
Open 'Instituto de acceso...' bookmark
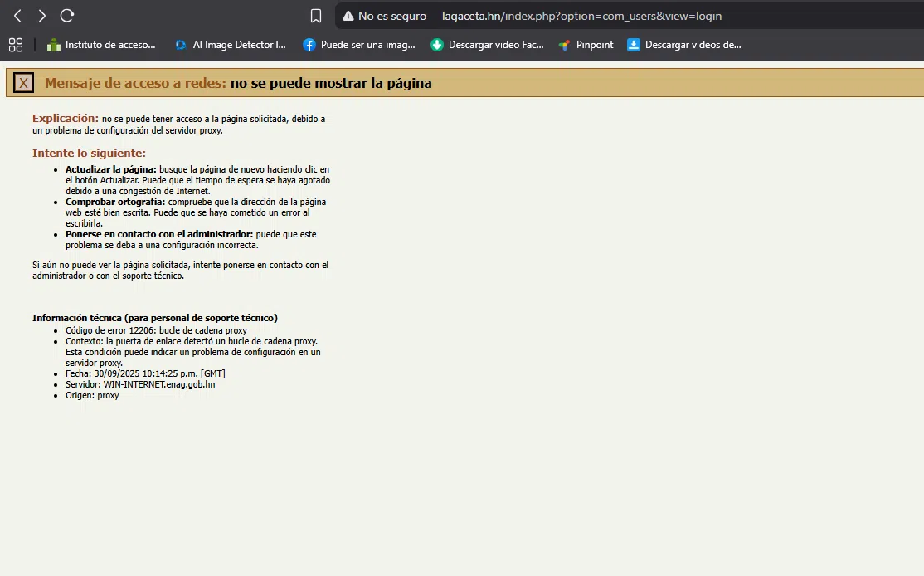click(x=101, y=45)
